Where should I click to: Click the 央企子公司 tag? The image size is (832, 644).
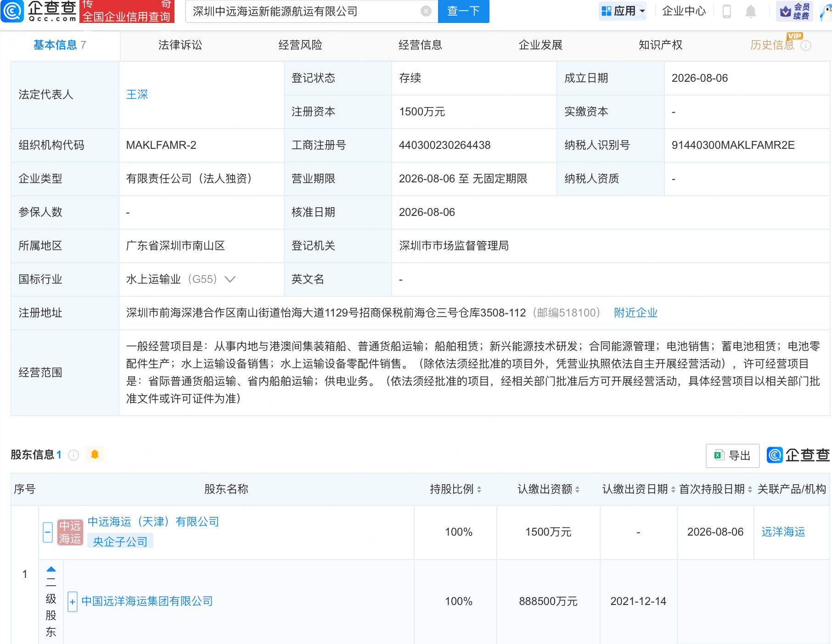tap(120, 542)
